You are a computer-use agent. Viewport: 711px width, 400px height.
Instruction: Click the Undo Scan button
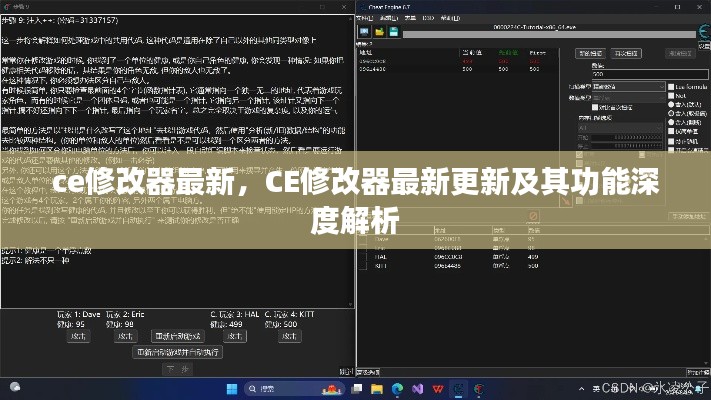tap(680, 54)
